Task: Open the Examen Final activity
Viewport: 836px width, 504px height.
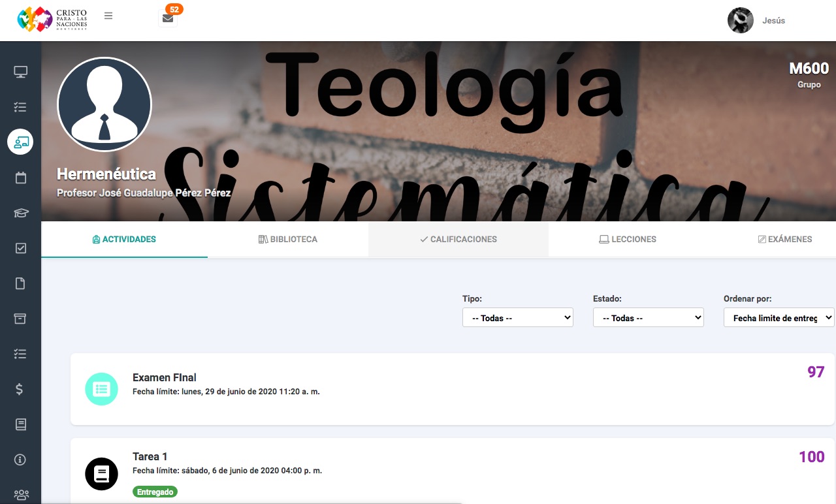Action: click(x=165, y=377)
